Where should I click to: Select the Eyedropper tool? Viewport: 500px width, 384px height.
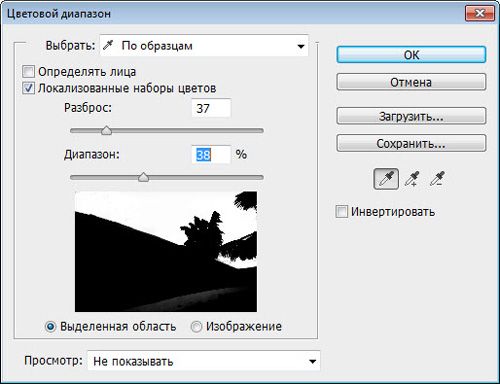point(386,179)
